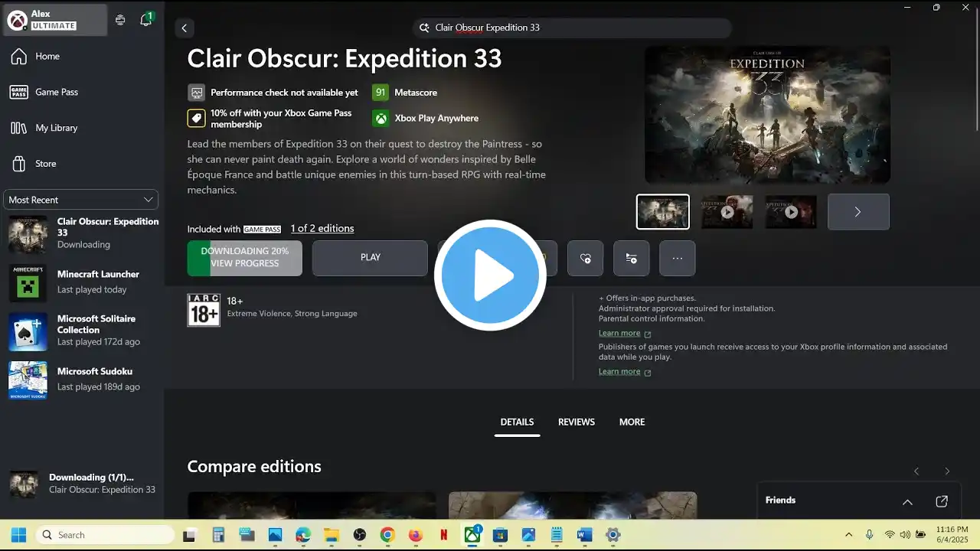The width and height of the screenshot is (980, 551).
Task: Open the Downloading (1/1) queue entry
Action: [x=83, y=484]
